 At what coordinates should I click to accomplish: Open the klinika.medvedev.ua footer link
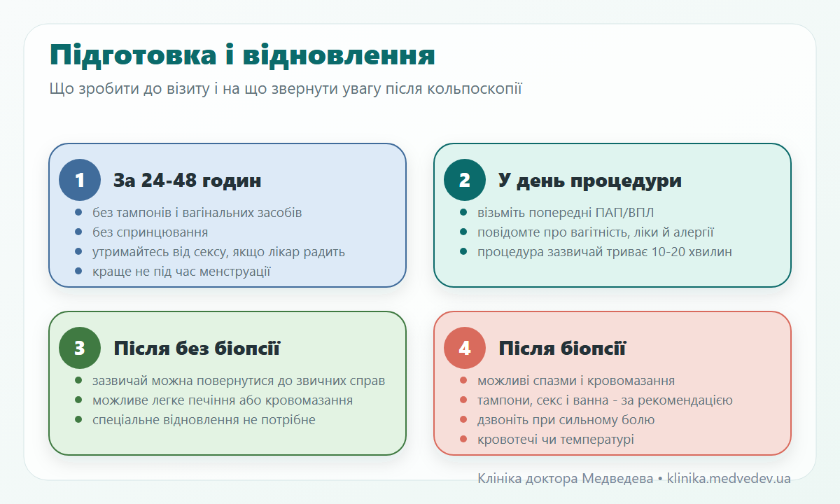click(x=729, y=479)
